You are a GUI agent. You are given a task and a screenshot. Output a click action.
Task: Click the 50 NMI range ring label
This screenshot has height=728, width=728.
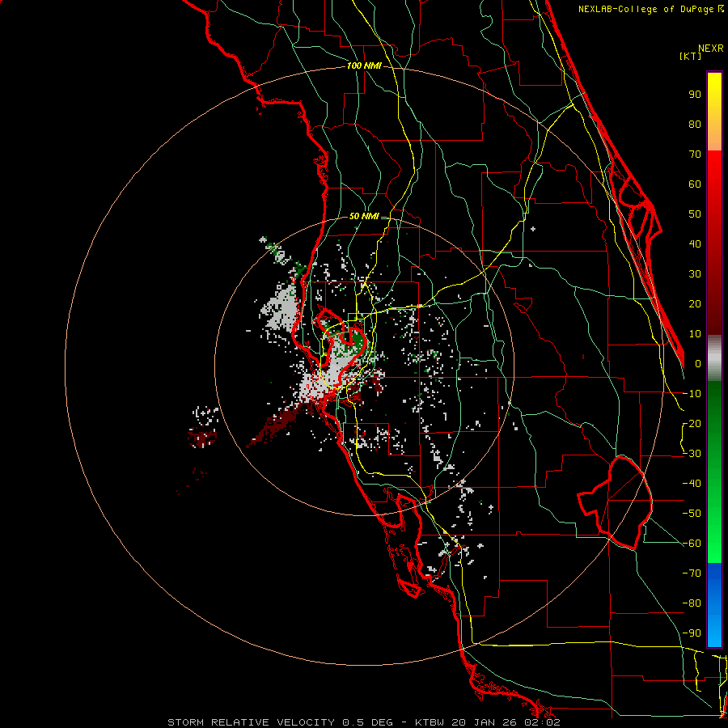(364, 216)
